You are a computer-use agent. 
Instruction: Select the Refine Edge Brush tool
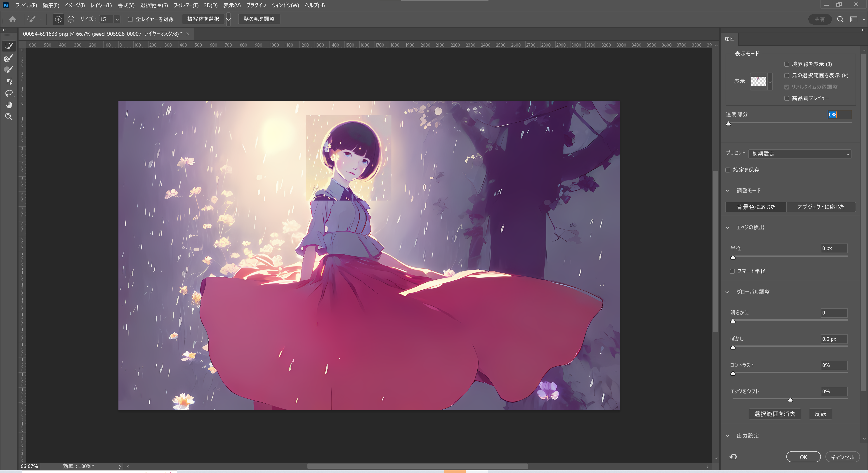[9, 58]
